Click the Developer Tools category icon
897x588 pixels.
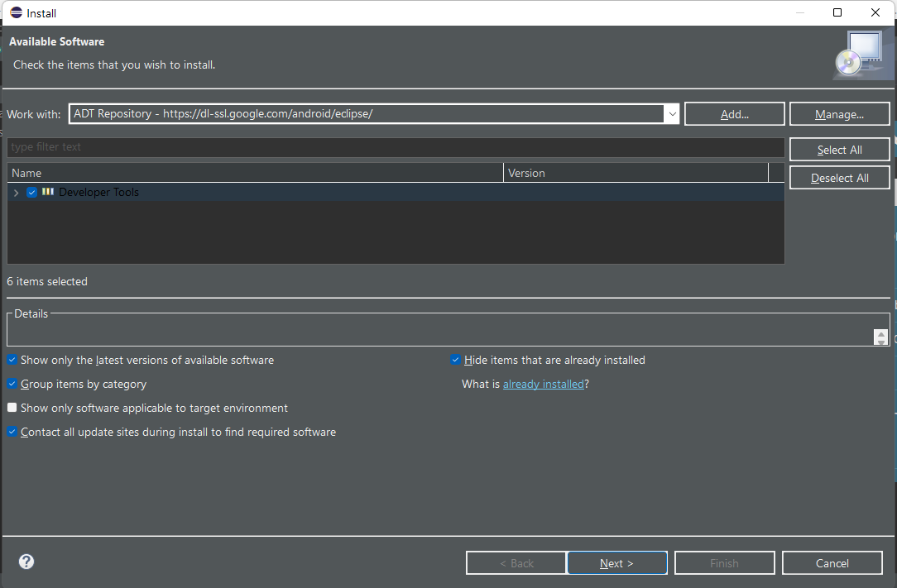click(48, 192)
